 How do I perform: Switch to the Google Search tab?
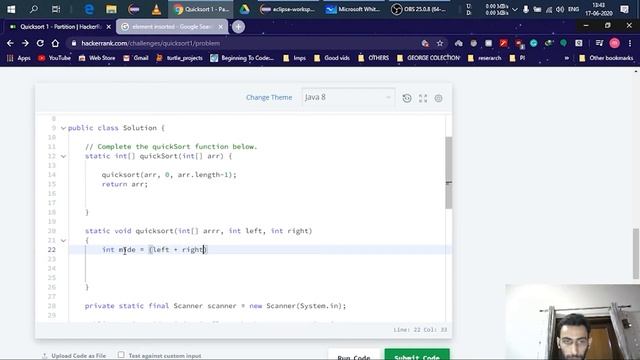point(170,27)
